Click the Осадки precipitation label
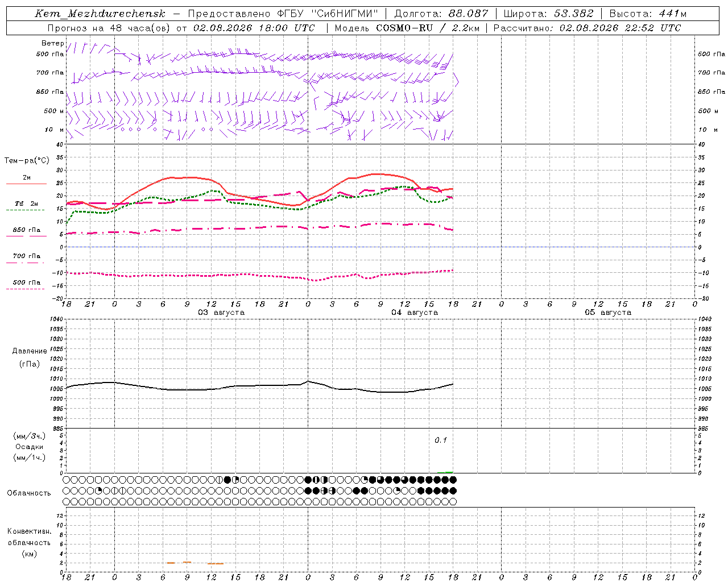The height and width of the screenshot is (582, 728). pyautogui.click(x=30, y=447)
